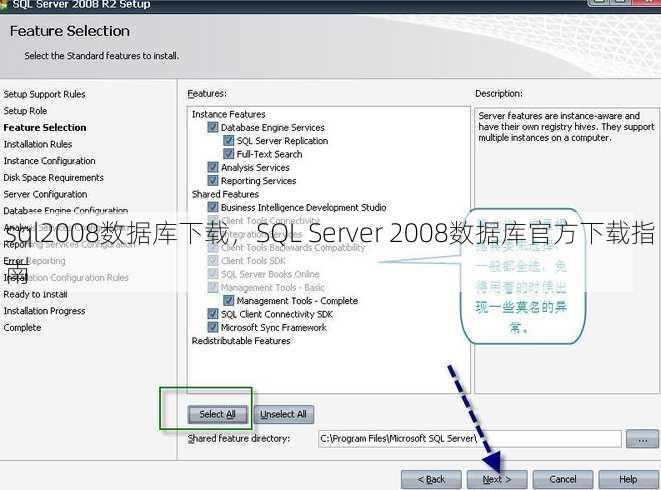Select Redistributable Features heading
The height and width of the screenshot is (490, 661).
click(241, 341)
